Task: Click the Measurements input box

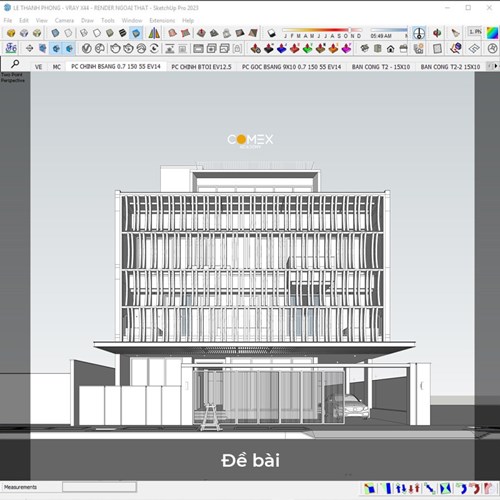Action: click(x=99, y=487)
